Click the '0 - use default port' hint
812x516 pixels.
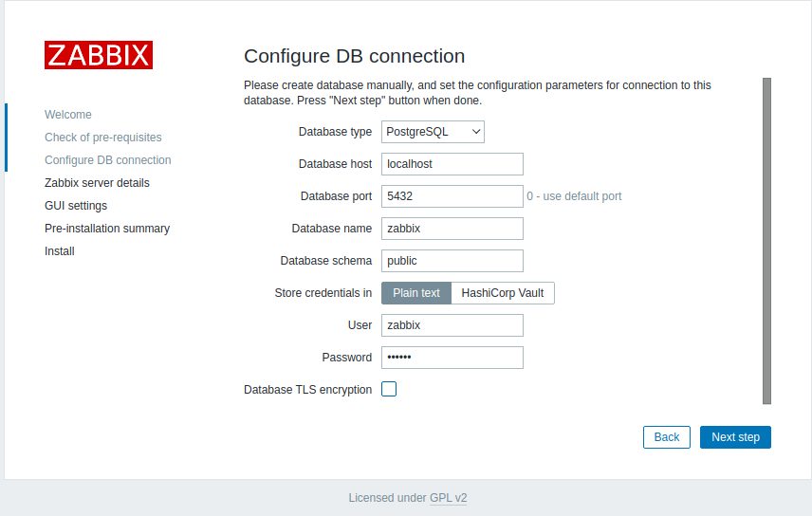tap(574, 196)
